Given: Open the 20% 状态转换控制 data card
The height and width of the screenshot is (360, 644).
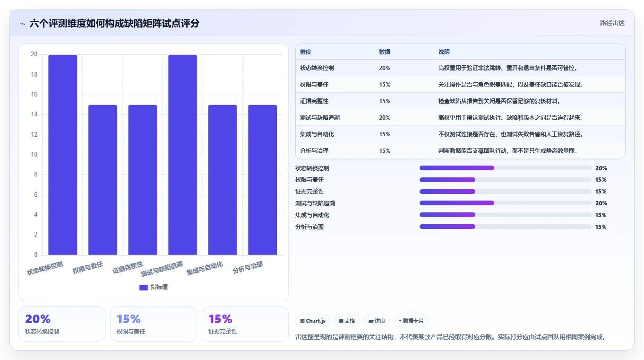Looking at the screenshot, I should 62,324.
